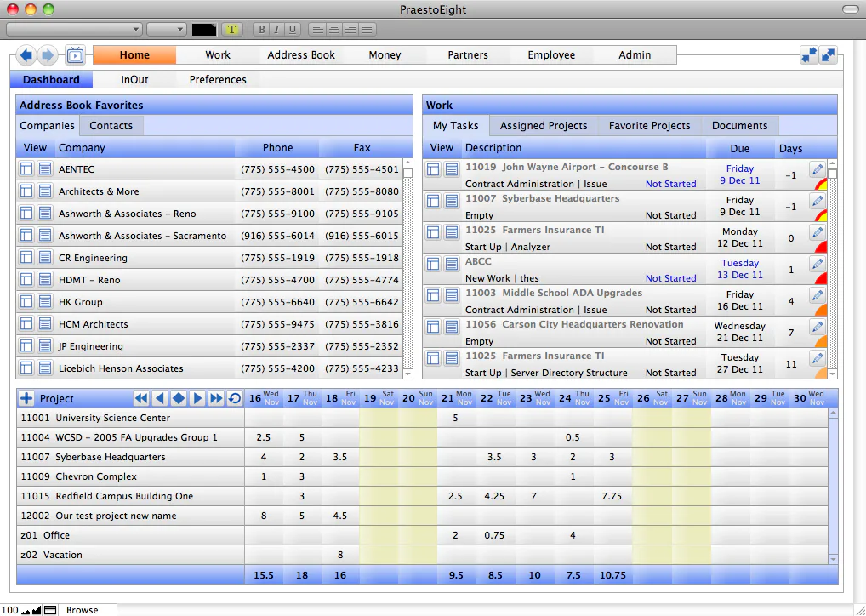
Task: Toggle bold formatting in the text toolbar
Action: pos(261,28)
